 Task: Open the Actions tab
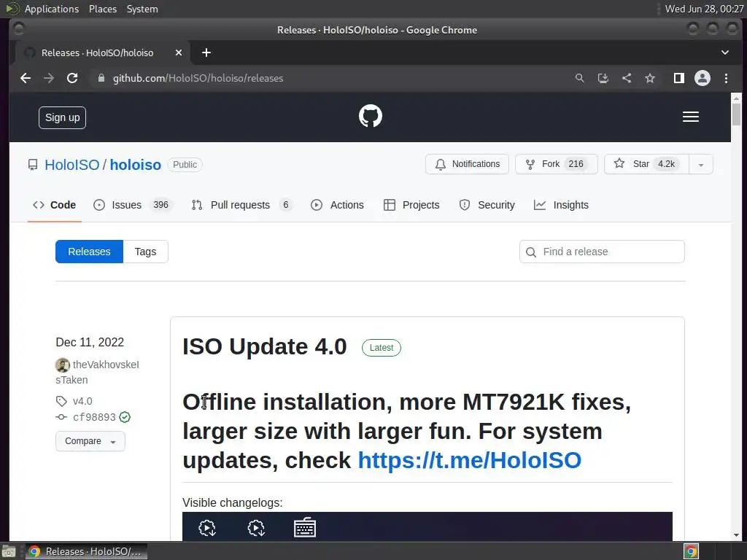tap(337, 205)
